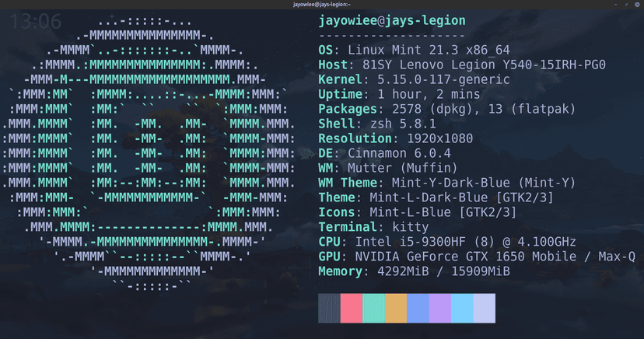Click the orange-tan palette block
Image resolution: width=644 pixels, height=339 pixels.
tap(396, 308)
